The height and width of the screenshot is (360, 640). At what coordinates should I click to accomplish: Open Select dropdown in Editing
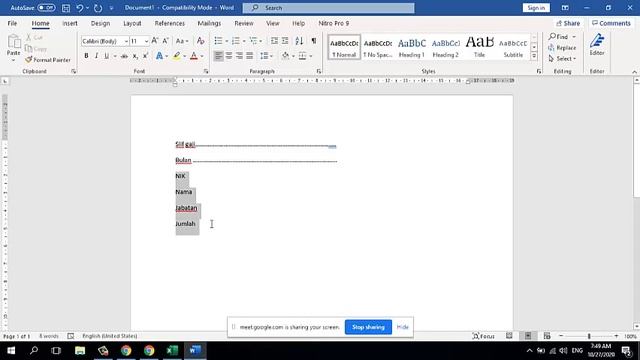coord(562,59)
